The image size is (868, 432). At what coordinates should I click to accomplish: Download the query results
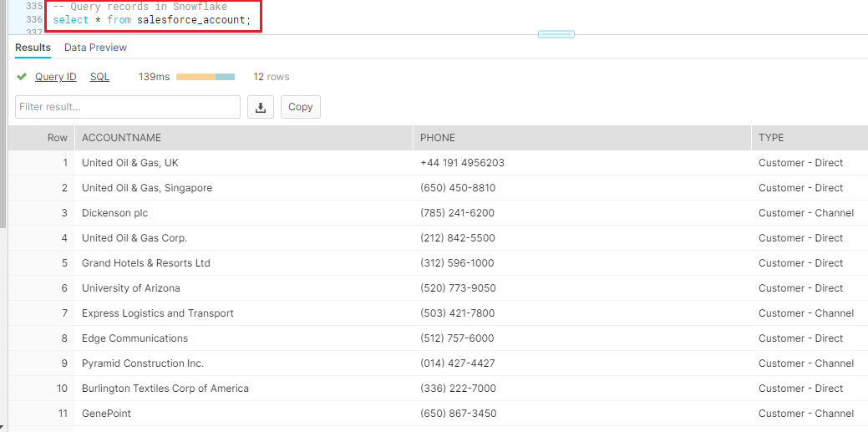pos(261,107)
